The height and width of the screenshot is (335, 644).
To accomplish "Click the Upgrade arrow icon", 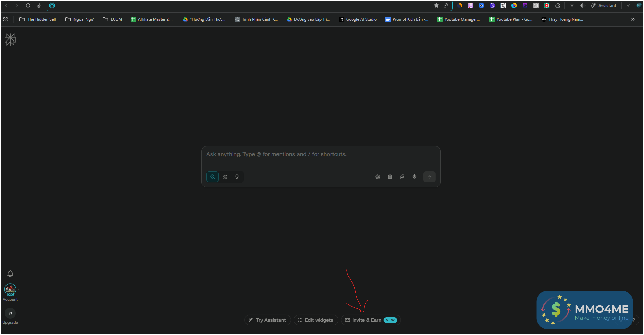I will click(x=10, y=313).
